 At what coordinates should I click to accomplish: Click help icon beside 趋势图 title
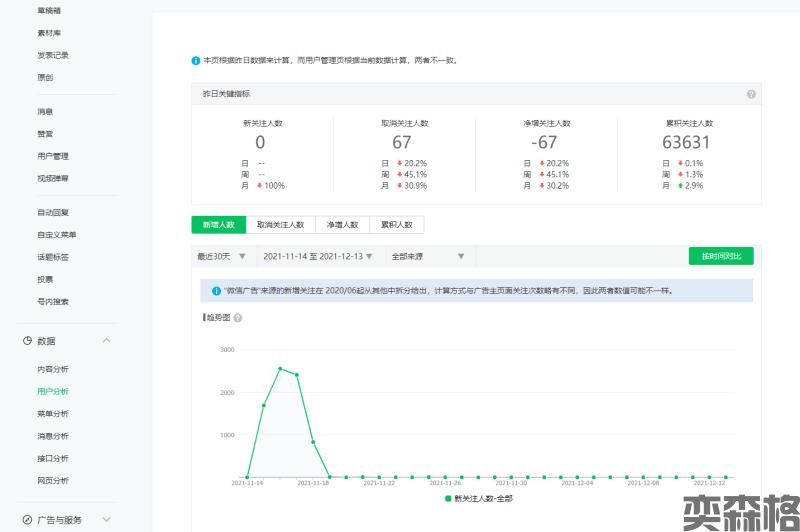coord(238,318)
